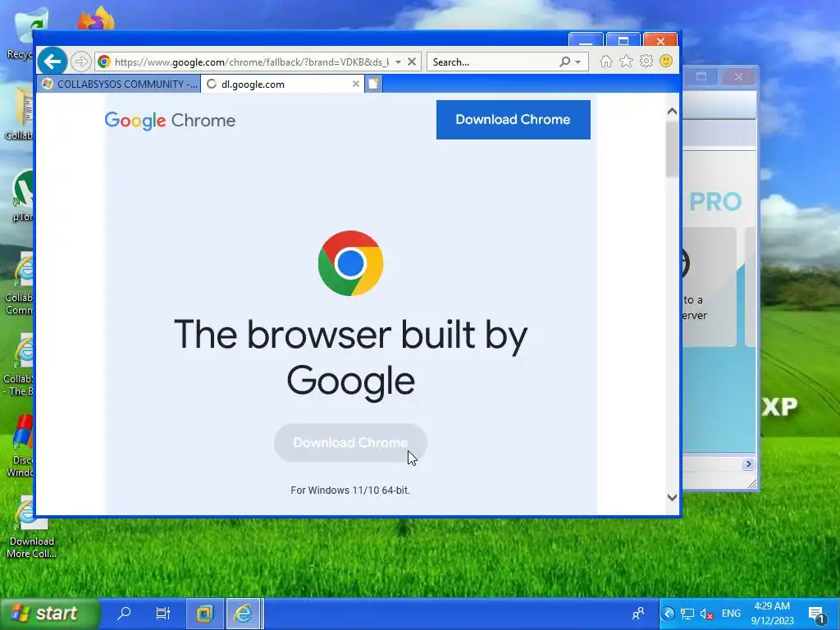This screenshot has width=840, height=630.
Task: Click the vertical scrollbar thumb
Action: 672,149
